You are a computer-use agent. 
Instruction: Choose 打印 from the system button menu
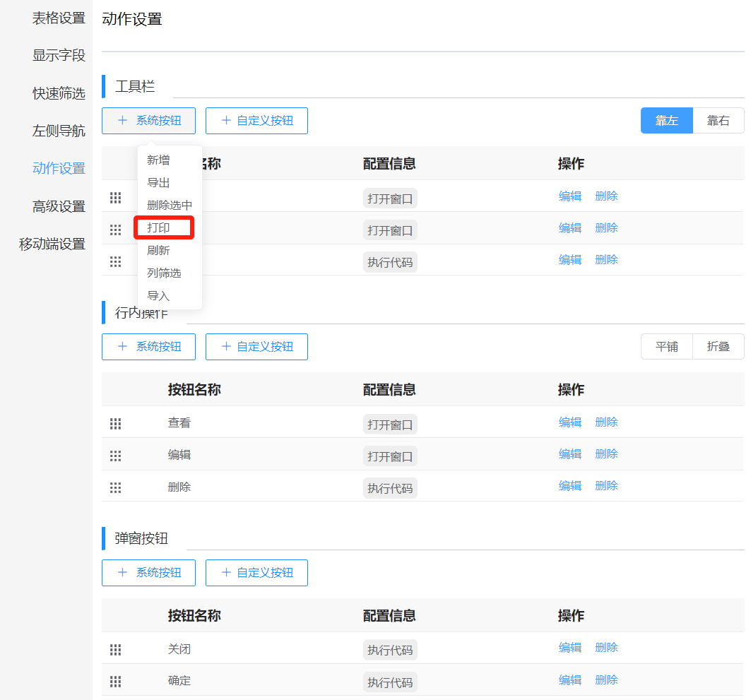[x=158, y=227]
